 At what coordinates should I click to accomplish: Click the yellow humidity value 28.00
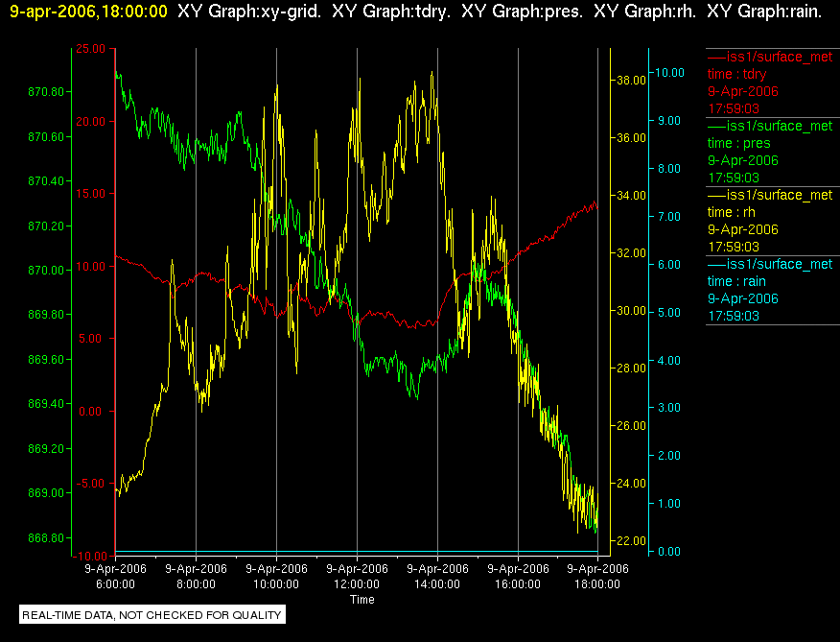632,368
